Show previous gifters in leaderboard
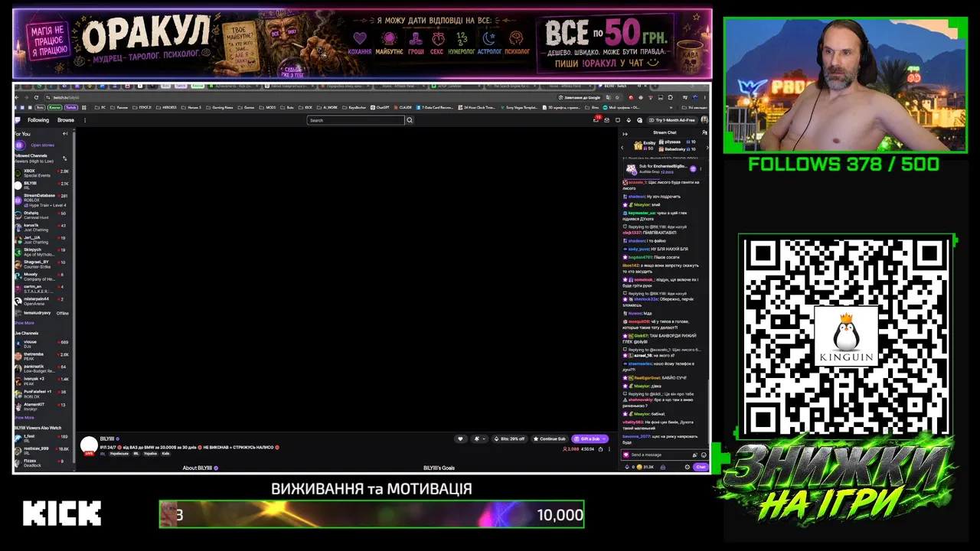This screenshot has width=980, height=551. [x=622, y=146]
